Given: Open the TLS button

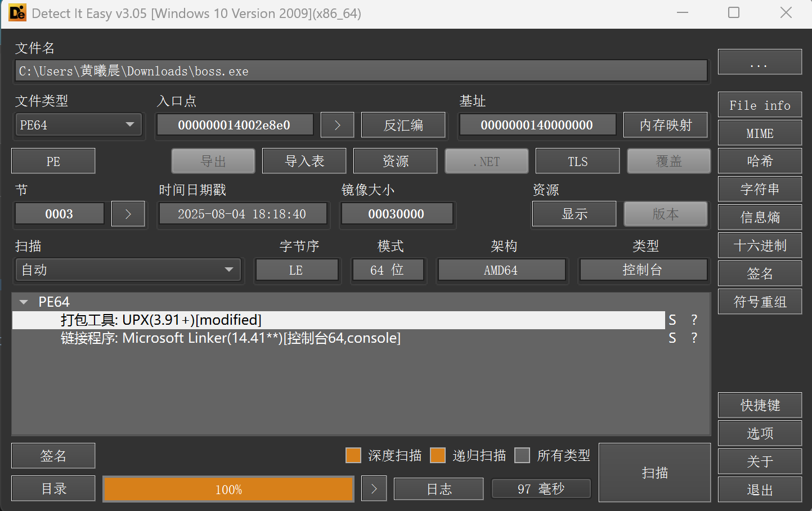Looking at the screenshot, I should (x=578, y=161).
